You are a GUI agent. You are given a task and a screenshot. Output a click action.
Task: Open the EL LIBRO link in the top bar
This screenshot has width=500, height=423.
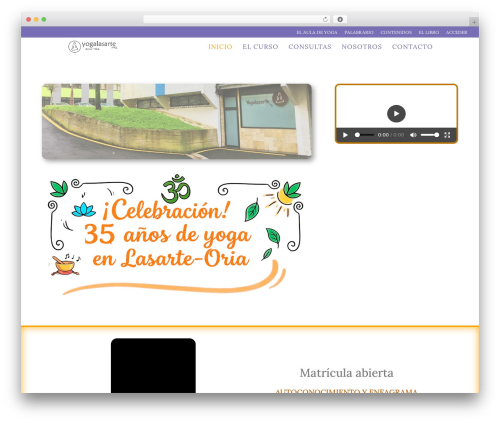point(429,32)
